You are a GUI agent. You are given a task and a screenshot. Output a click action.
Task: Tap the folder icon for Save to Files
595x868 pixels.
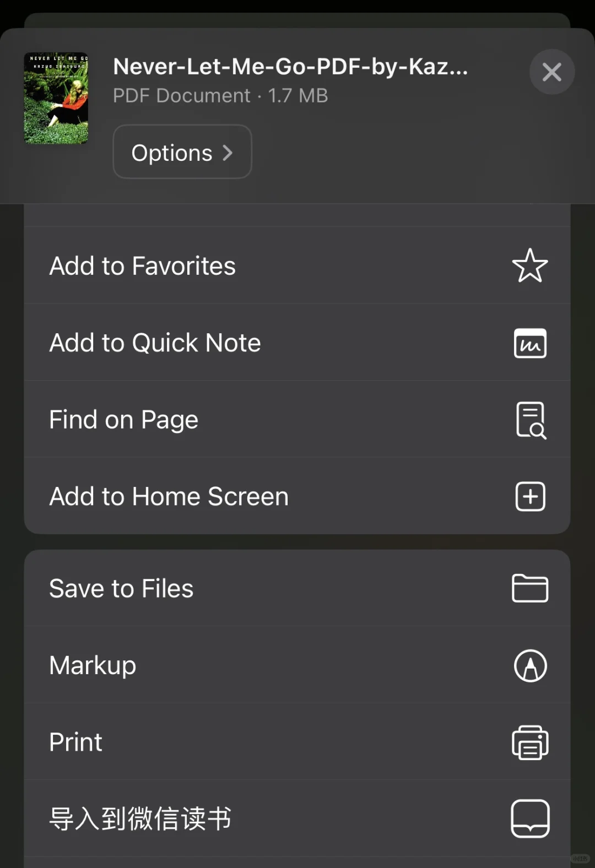[530, 588]
